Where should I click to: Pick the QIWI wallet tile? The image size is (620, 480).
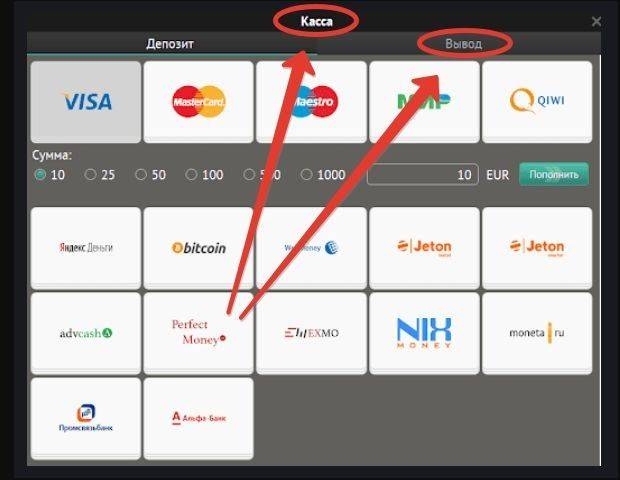[x=537, y=102]
